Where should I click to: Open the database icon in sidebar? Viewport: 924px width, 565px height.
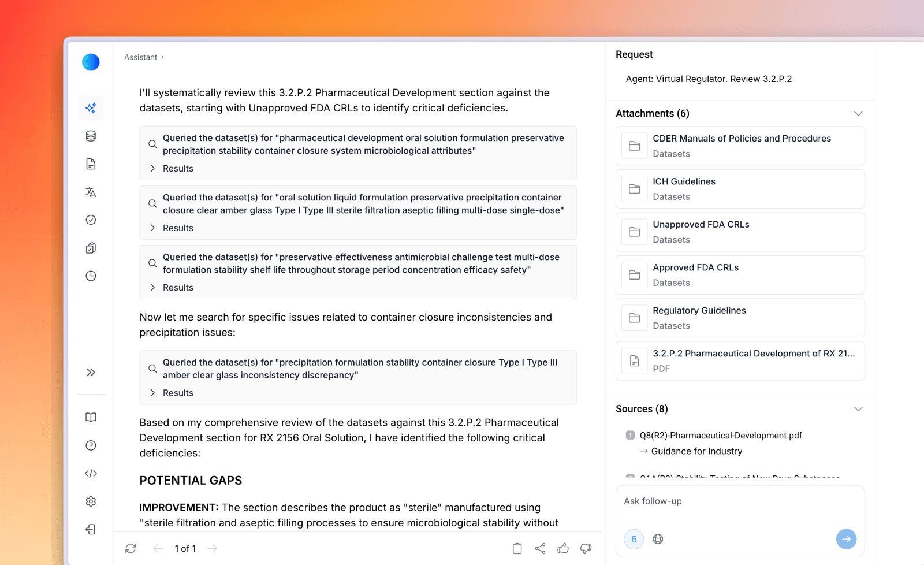point(91,136)
